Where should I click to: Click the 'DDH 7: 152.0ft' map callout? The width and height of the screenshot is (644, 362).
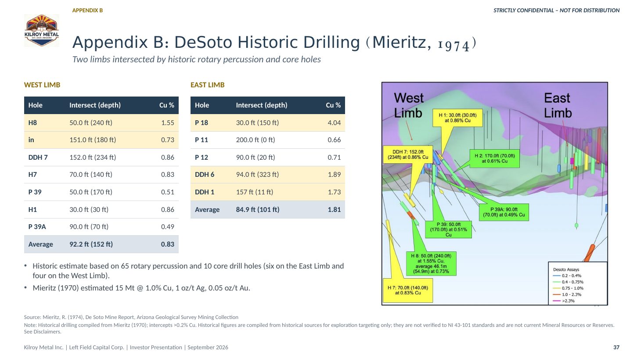(408, 154)
